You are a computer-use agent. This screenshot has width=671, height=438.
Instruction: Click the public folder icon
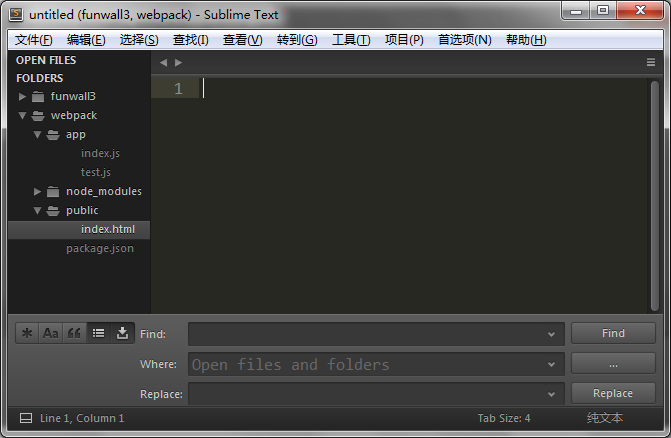pos(53,210)
